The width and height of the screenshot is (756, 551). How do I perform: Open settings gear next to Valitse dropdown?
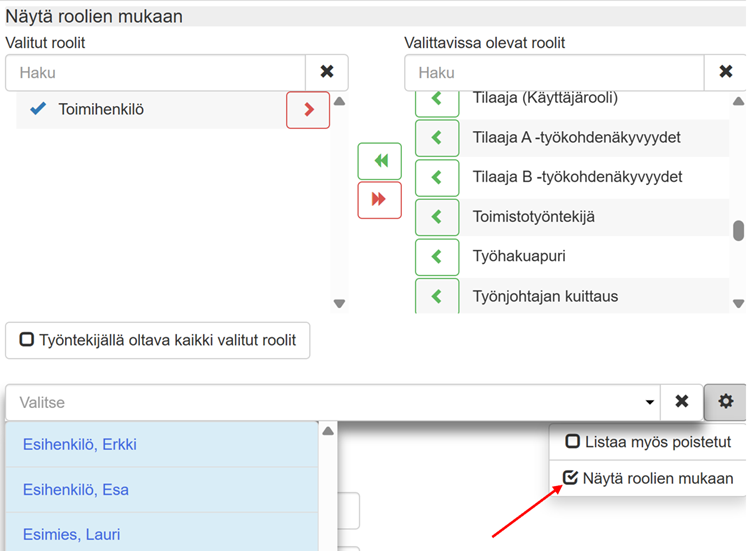(x=725, y=401)
